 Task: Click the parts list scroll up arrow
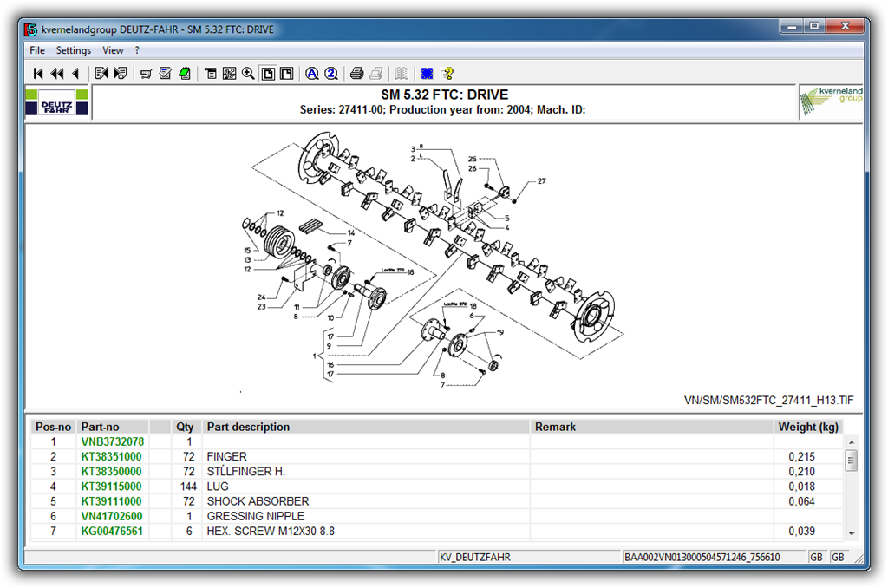(x=852, y=441)
